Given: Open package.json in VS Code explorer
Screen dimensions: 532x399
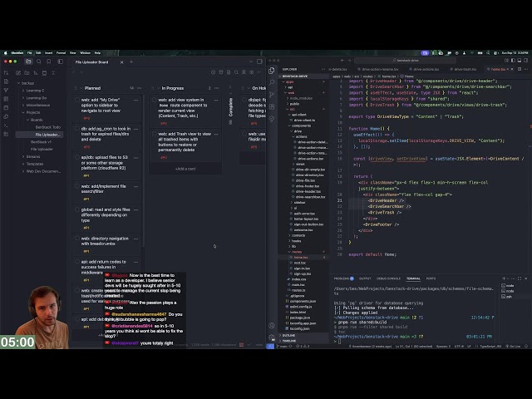Looking at the screenshot, I should tap(300, 318).
